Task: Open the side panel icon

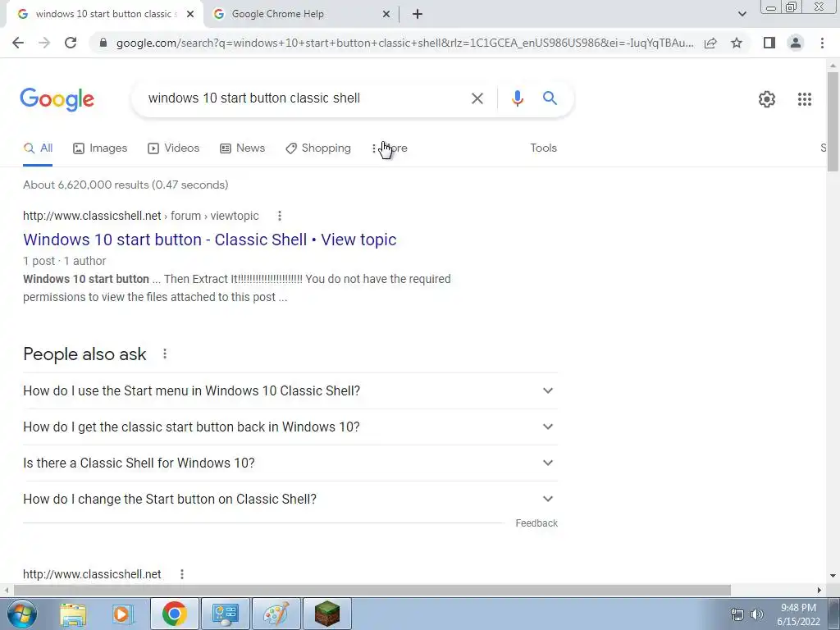Action: click(769, 43)
